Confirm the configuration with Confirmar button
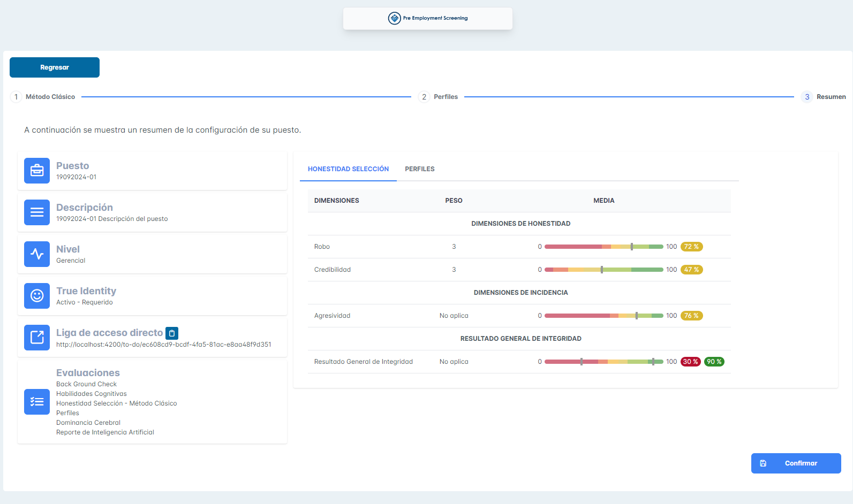This screenshot has height=504, width=853. (x=796, y=463)
